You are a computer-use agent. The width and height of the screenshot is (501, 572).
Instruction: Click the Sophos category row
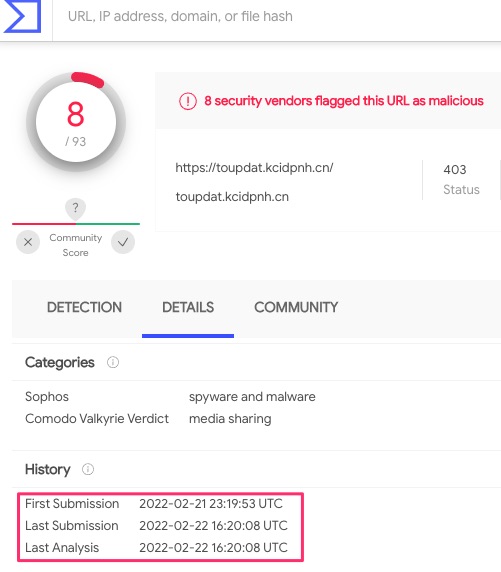click(x=170, y=397)
